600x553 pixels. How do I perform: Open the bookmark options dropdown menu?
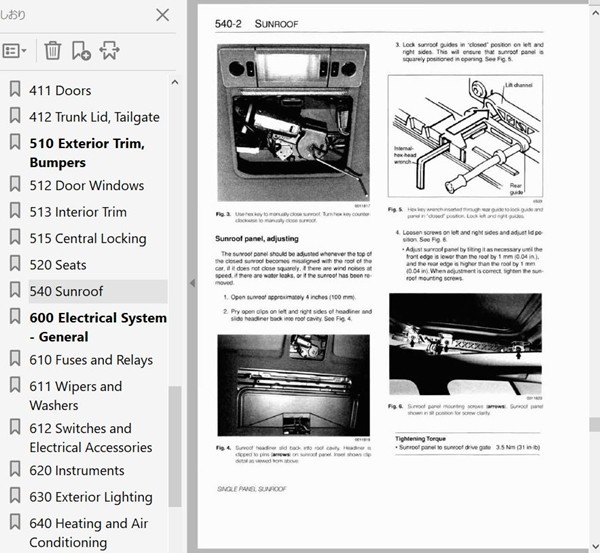point(15,51)
